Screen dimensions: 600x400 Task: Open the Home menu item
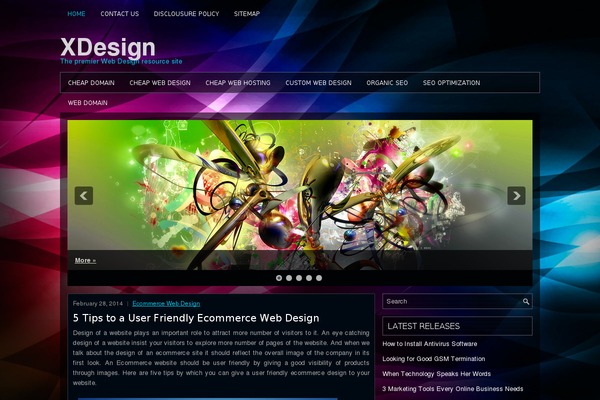coord(77,14)
